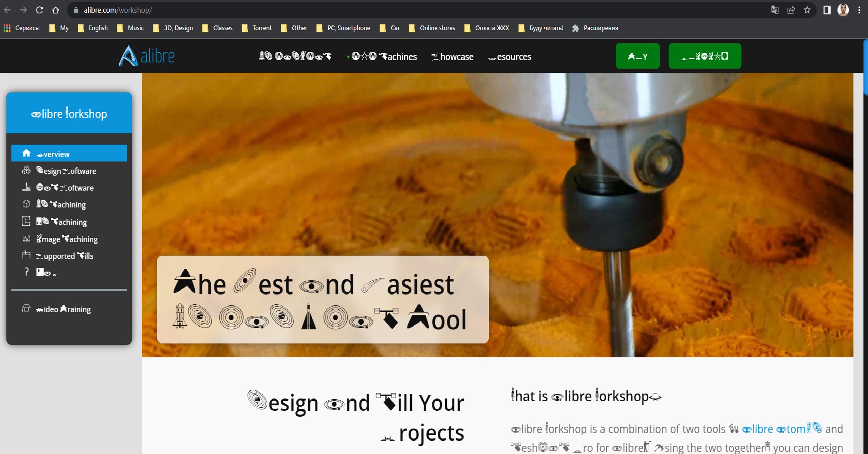Expand the Car bookmarks folder
This screenshot has width=868, height=454.
tap(390, 28)
